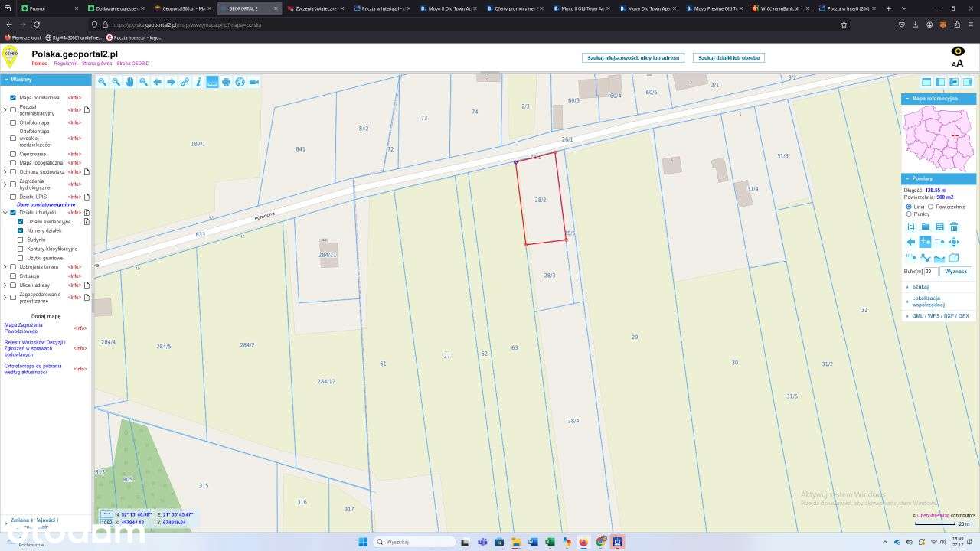The image size is (980, 551).
Task: Select the identify info tool
Action: click(x=198, y=82)
